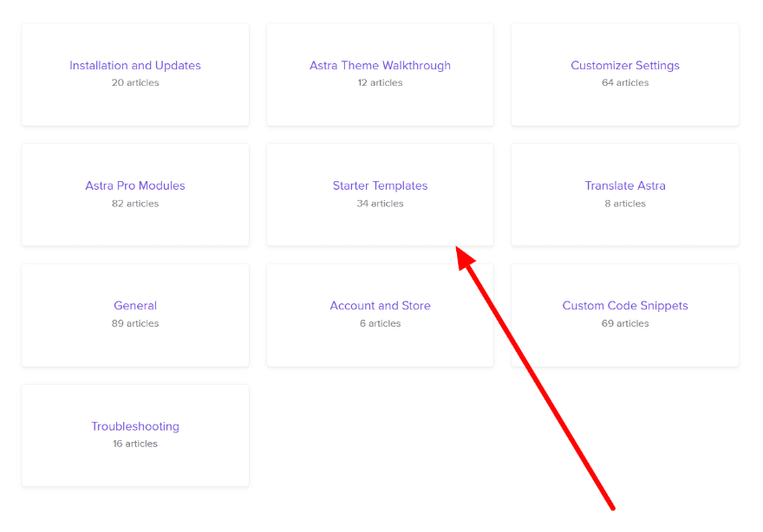Click the '89 articles' text
This screenshot has height=532, width=763.
pos(135,323)
